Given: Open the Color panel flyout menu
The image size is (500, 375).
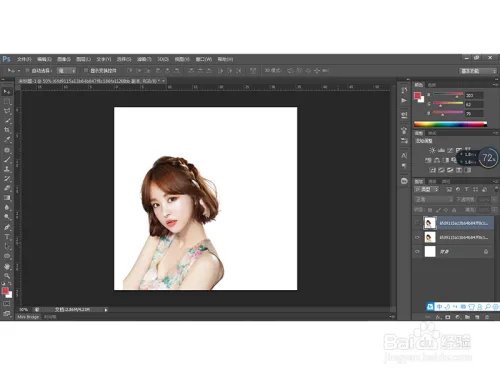Looking at the screenshot, I should click(495, 85).
